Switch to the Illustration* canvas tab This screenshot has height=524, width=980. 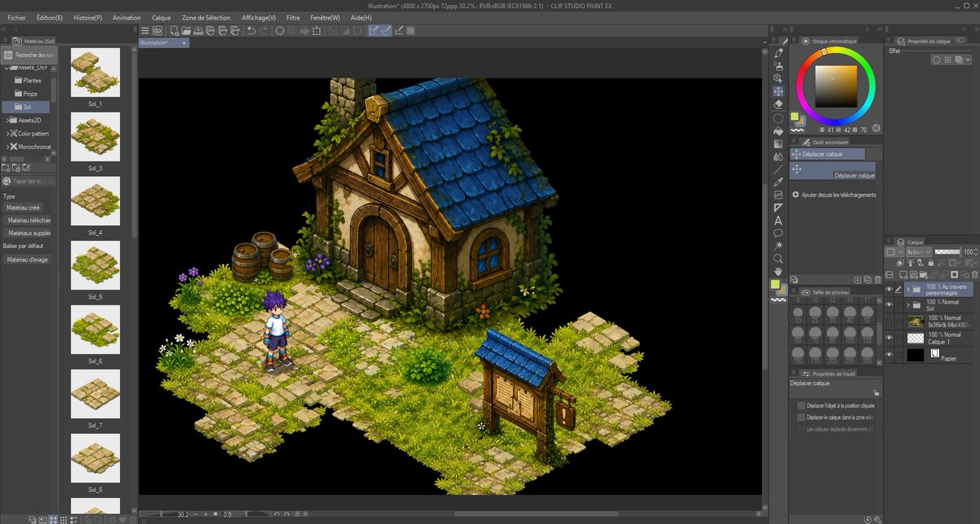(x=163, y=42)
